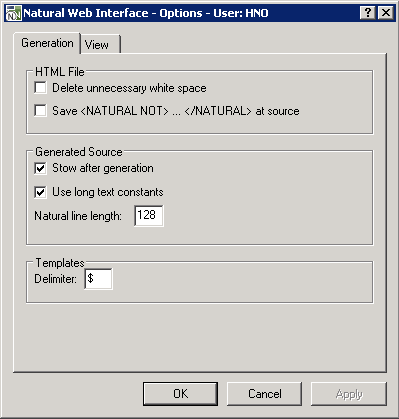
Task: Close the Options dialog with X
Action: tap(386, 13)
